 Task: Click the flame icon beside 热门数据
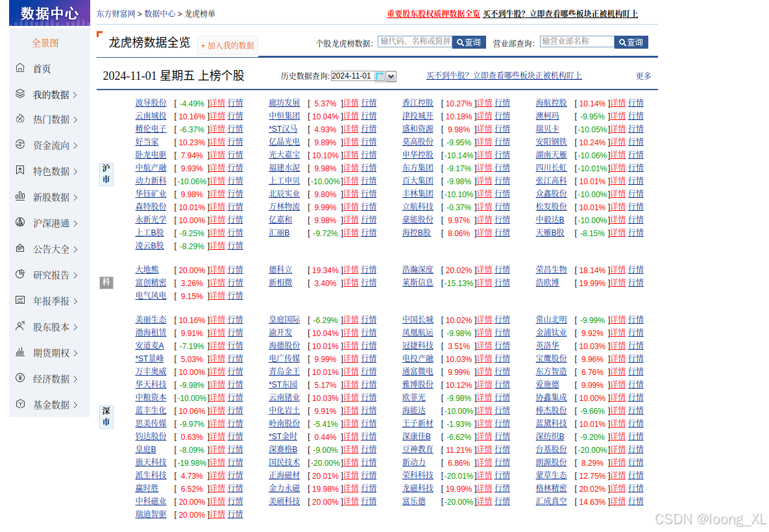[x=20, y=119]
